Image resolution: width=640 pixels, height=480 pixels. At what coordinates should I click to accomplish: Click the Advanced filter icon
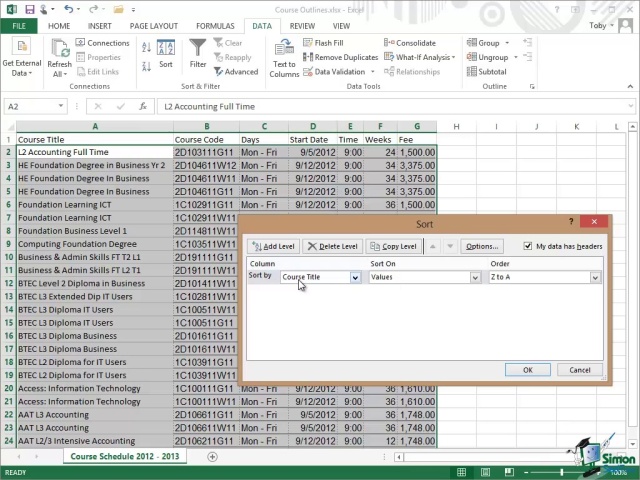click(235, 72)
